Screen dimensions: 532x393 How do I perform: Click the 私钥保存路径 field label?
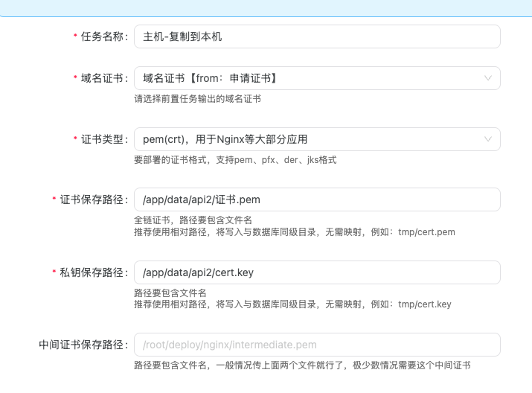point(94,272)
